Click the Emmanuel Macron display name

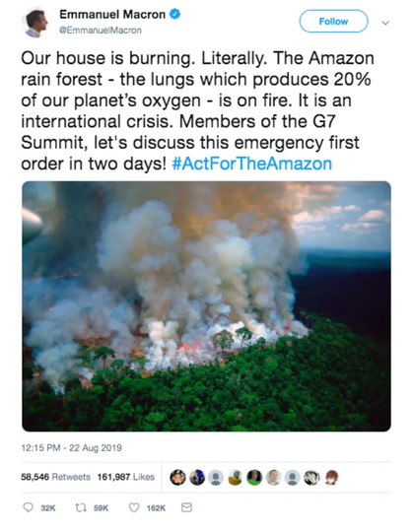pos(112,14)
